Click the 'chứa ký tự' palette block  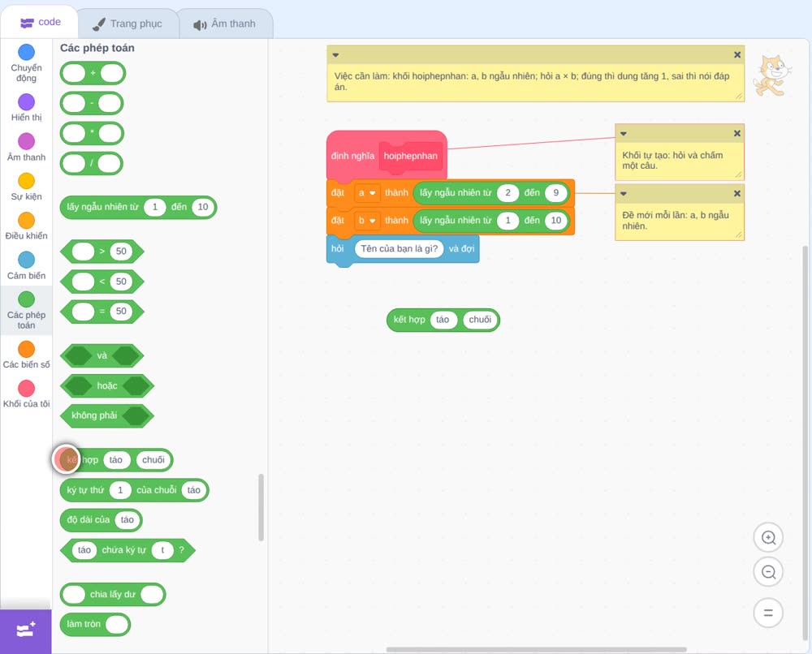click(128, 550)
